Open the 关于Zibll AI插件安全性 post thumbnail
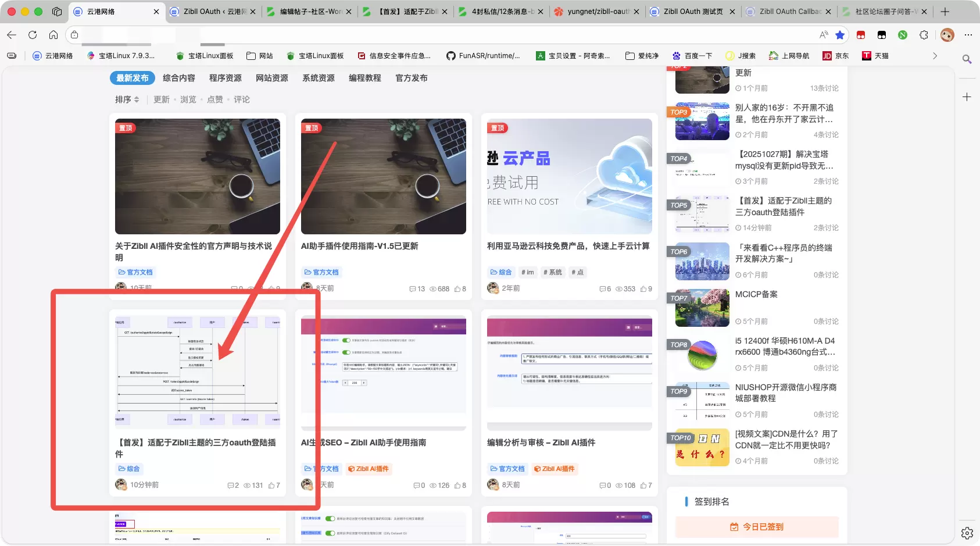Image resolution: width=980 pixels, height=546 pixels. [x=198, y=176]
